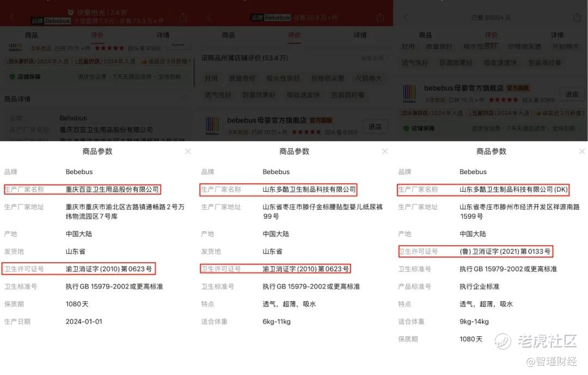
Task: Open the Bebebus store logo in the right screenshot
Action: click(409, 93)
